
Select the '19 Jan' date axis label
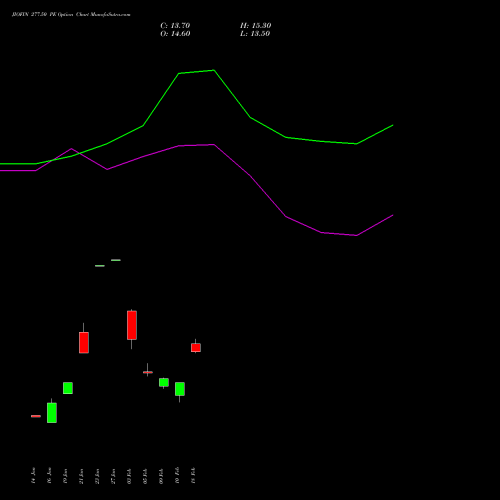[65, 475]
